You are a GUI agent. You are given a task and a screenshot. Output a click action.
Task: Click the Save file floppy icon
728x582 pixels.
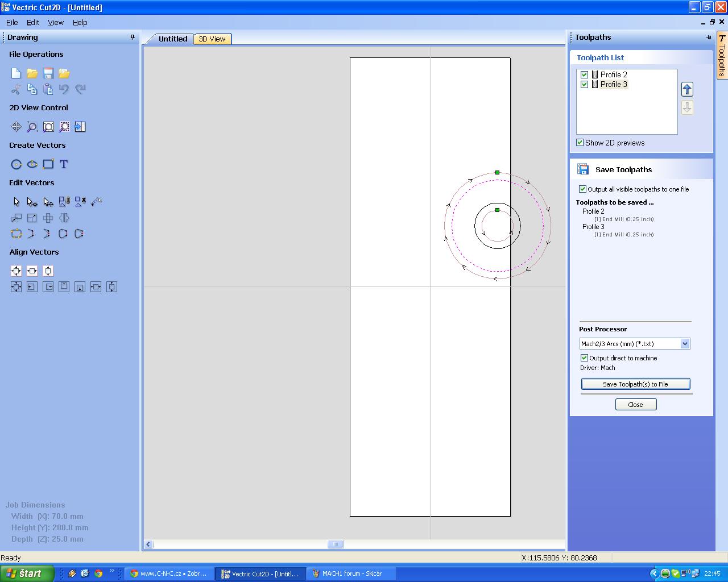(x=48, y=73)
